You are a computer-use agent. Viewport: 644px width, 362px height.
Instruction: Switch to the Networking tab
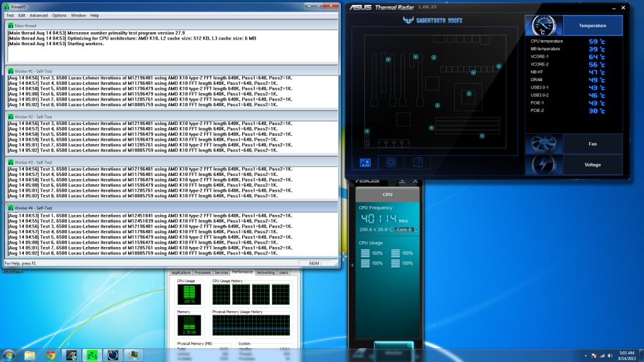pyautogui.click(x=265, y=272)
